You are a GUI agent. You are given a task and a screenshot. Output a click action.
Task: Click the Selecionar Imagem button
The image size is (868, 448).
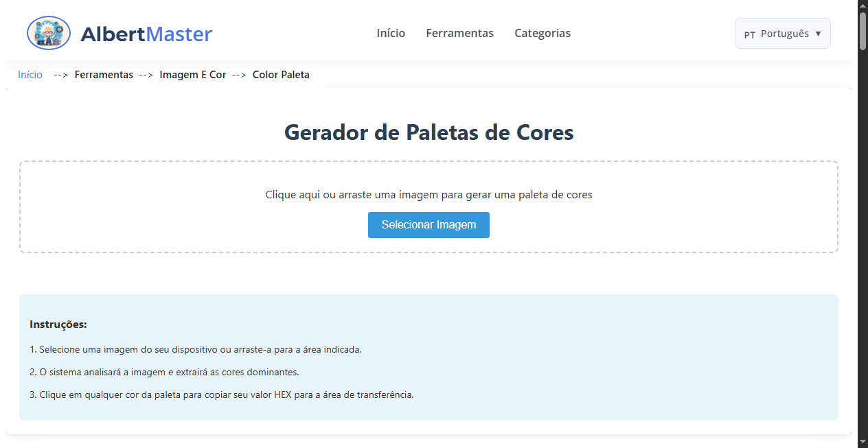pyautogui.click(x=429, y=224)
